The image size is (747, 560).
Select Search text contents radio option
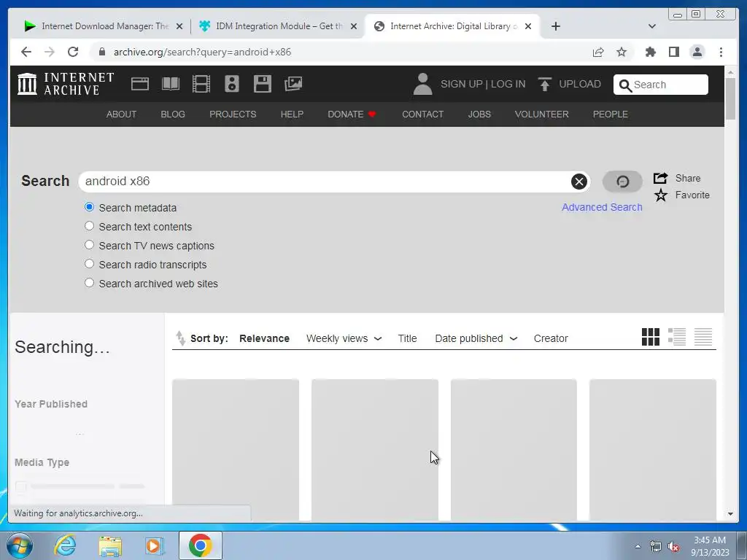pos(89,226)
